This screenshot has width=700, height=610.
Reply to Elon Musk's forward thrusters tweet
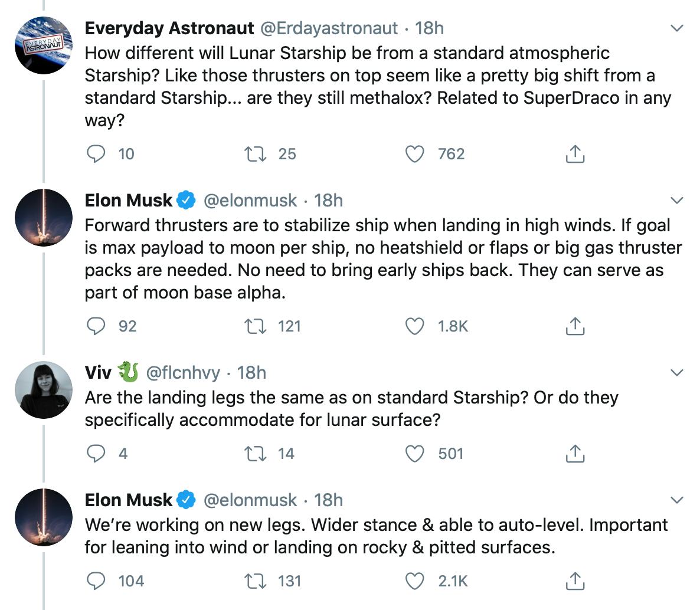coord(96,326)
